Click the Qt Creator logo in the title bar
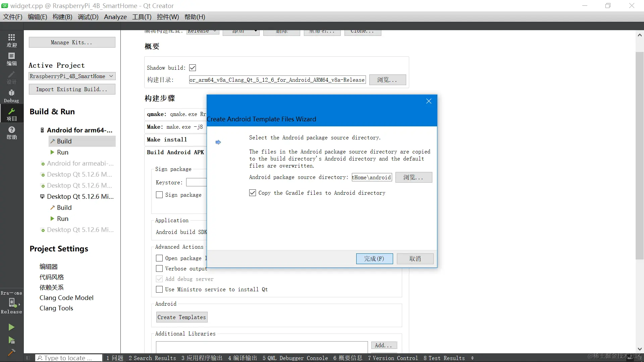The height and width of the screenshot is (362, 644). click(5, 6)
